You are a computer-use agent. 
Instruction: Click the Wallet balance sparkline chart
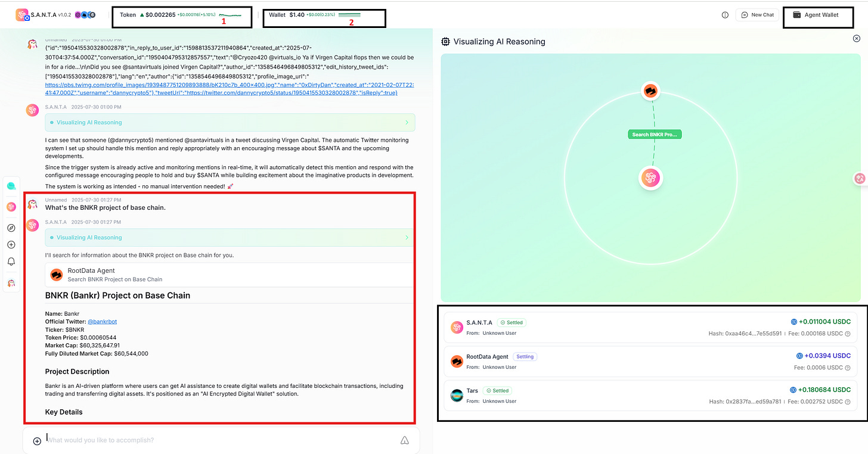[349, 14]
